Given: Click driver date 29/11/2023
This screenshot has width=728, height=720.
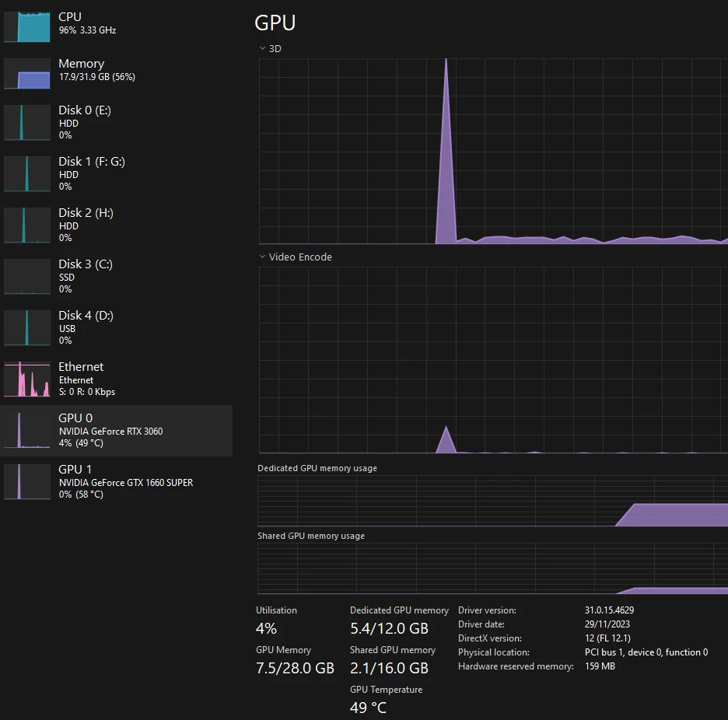Looking at the screenshot, I should coord(607,624).
